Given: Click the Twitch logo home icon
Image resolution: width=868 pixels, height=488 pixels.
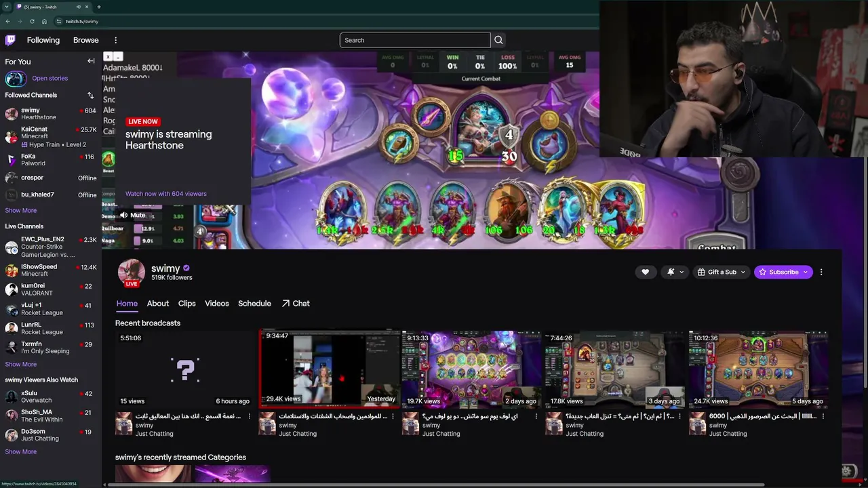Looking at the screenshot, I should pos(10,40).
